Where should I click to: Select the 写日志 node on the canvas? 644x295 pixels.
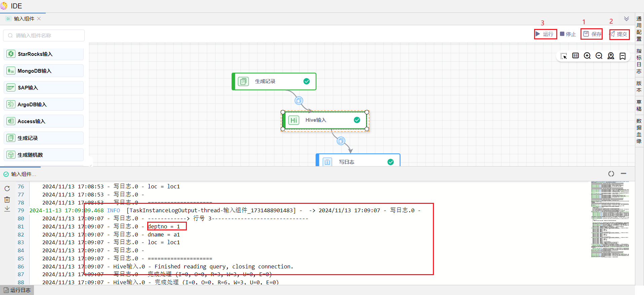358,160
